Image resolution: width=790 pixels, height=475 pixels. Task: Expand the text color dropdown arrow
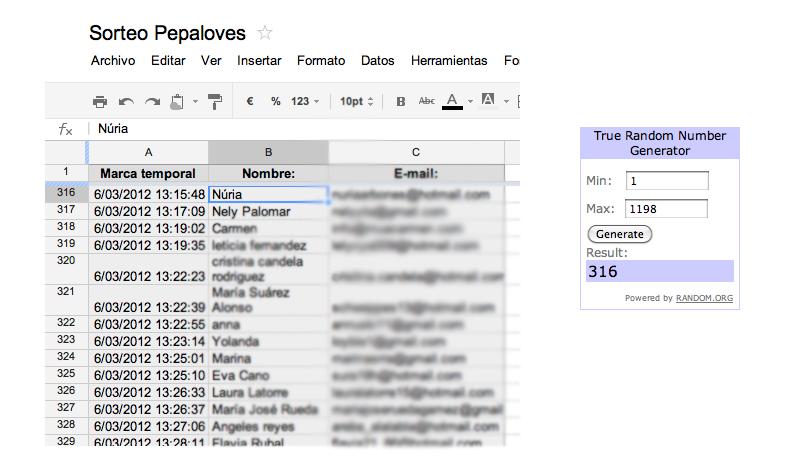[x=470, y=101]
